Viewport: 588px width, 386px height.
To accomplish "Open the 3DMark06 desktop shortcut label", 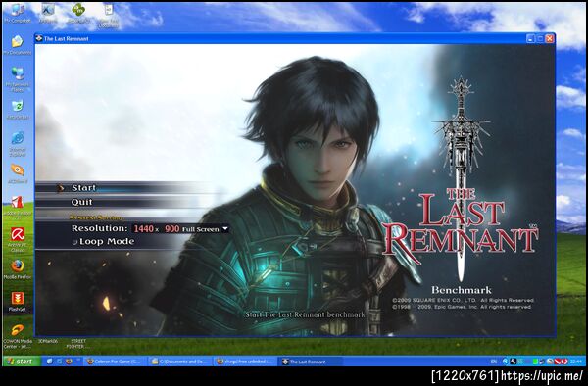I will [x=48, y=341].
